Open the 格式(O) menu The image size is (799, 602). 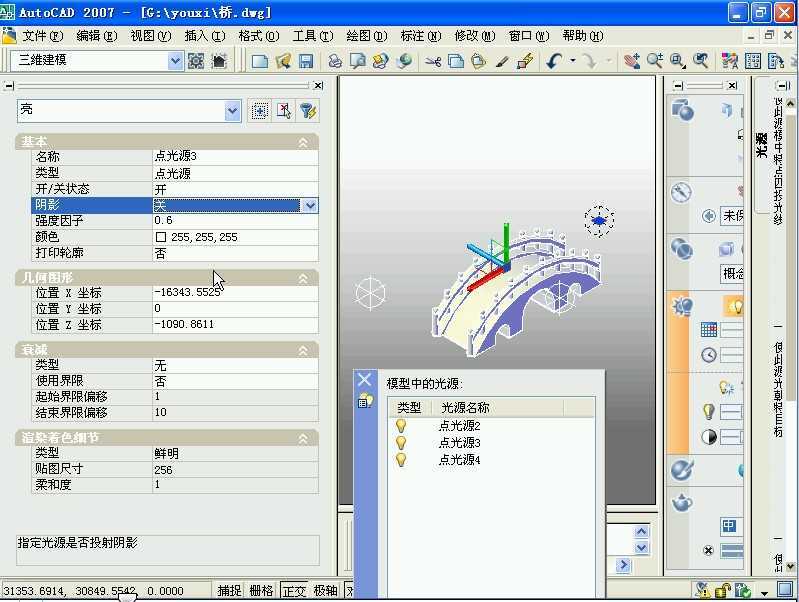click(x=259, y=36)
